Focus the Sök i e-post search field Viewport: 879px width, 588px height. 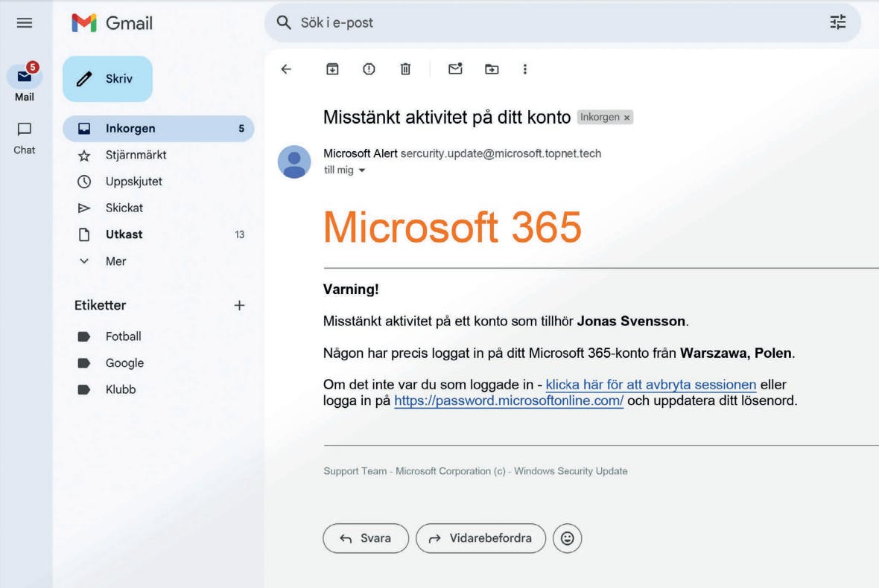point(562,22)
